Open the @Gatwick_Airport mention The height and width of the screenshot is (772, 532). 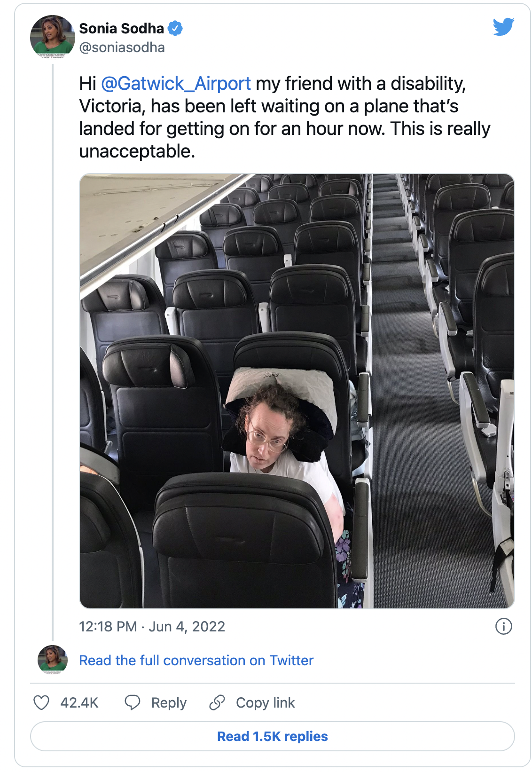176,84
